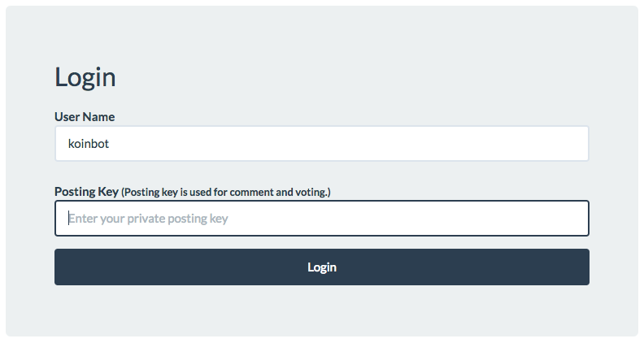Click the "Login" heading text
The image size is (644, 343).
(x=85, y=77)
